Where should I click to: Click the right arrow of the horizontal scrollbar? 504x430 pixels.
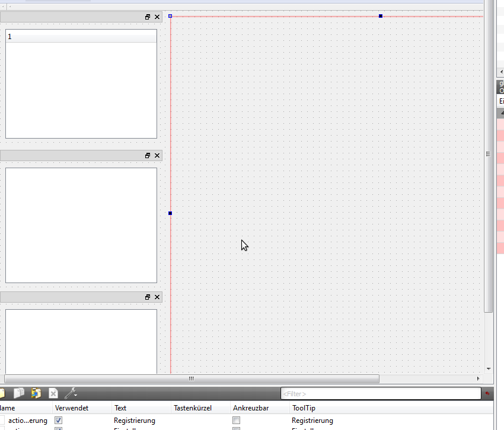[479, 378]
